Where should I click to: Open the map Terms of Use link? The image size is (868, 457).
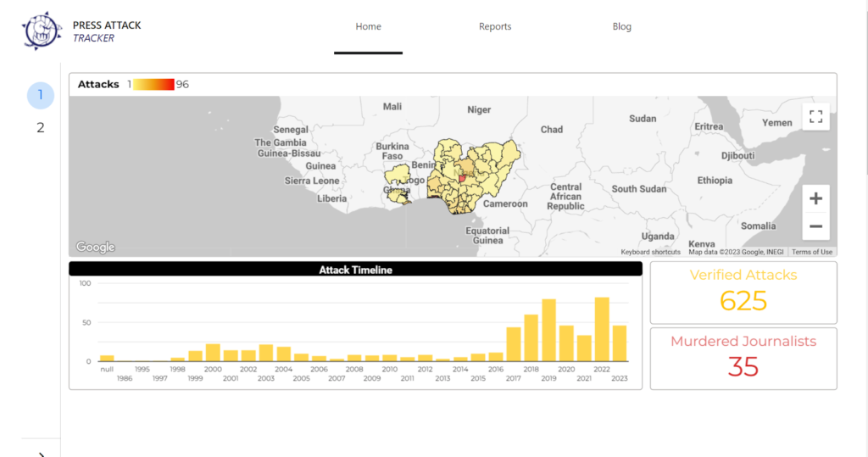[x=812, y=252]
